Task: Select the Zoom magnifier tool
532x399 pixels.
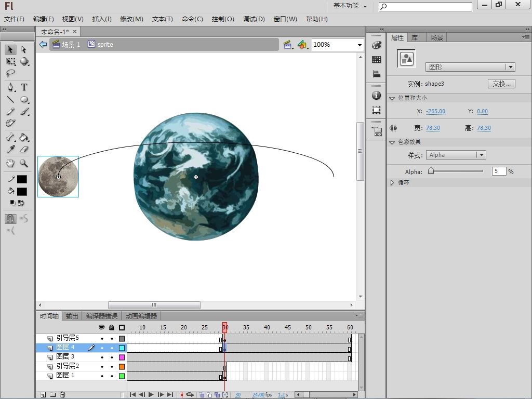Action: coord(24,163)
